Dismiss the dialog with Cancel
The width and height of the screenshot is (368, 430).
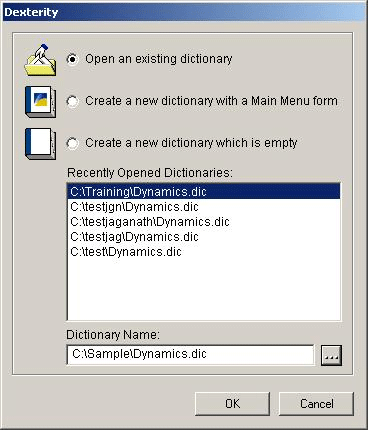[316, 404]
